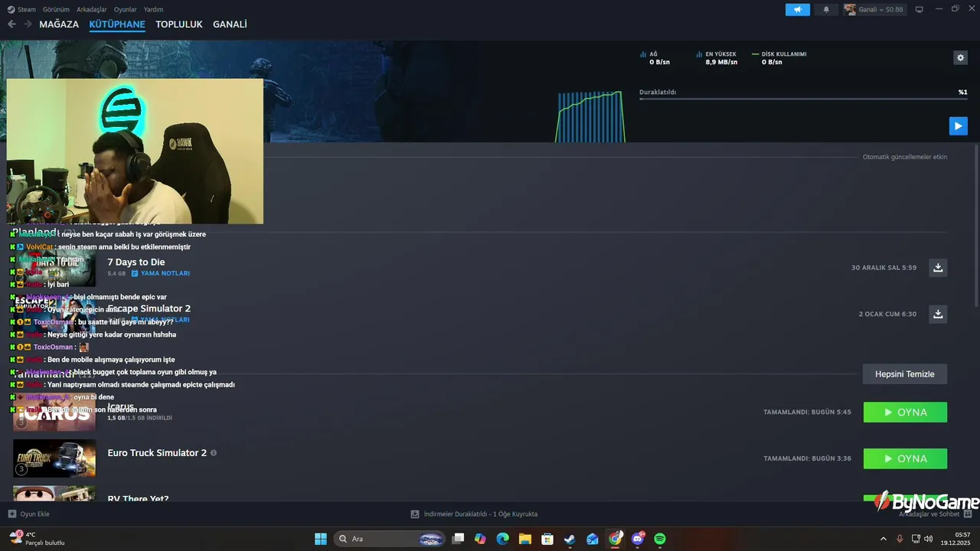Click the Steam taskbar icon
980x551 pixels.
570,539
